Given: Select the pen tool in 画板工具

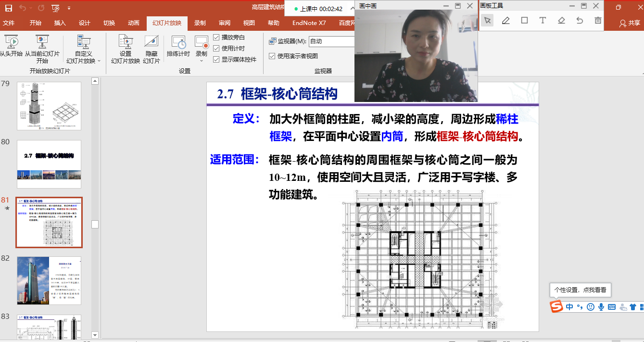Looking at the screenshot, I should pos(506,20).
